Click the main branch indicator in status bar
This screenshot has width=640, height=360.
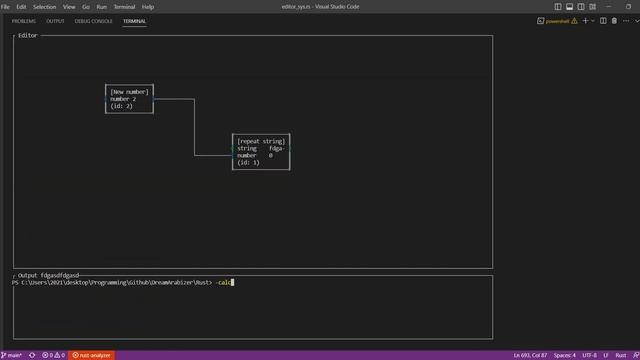(x=11, y=356)
